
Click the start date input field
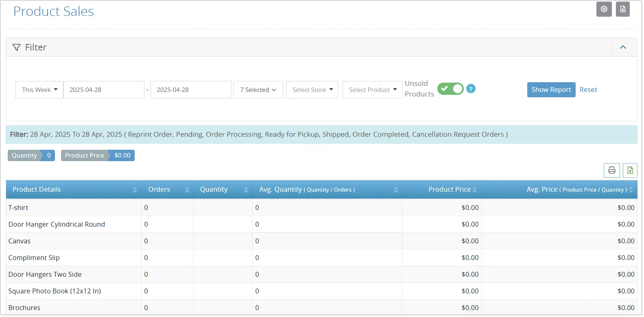point(104,90)
